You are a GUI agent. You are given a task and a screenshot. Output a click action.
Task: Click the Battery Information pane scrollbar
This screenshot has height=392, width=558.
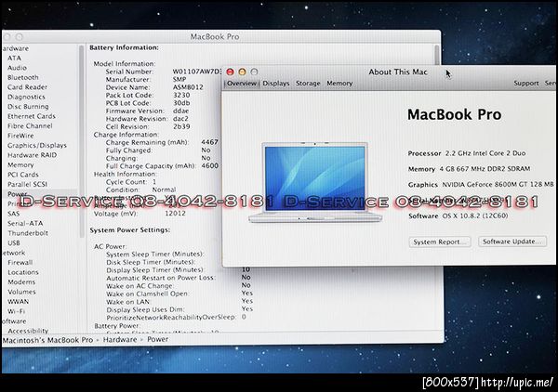coord(437,56)
